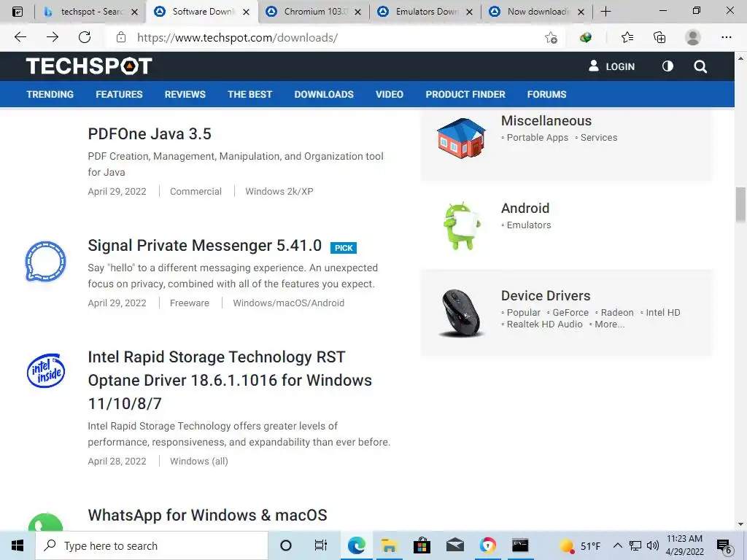Click the LOGIN user button

tap(612, 66)
